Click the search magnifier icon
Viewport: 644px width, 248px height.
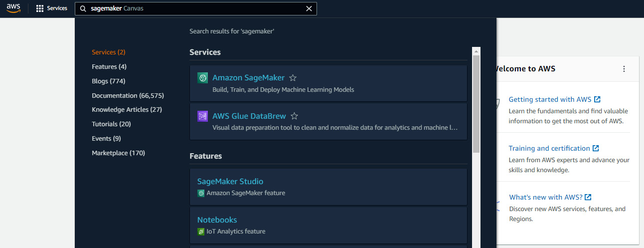point(83,8)
